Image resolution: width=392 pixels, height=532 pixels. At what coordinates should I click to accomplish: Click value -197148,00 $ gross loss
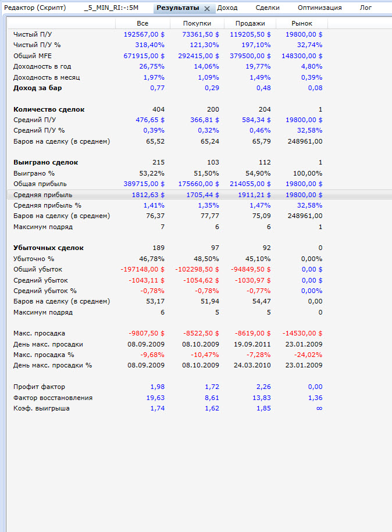[142, 269]
